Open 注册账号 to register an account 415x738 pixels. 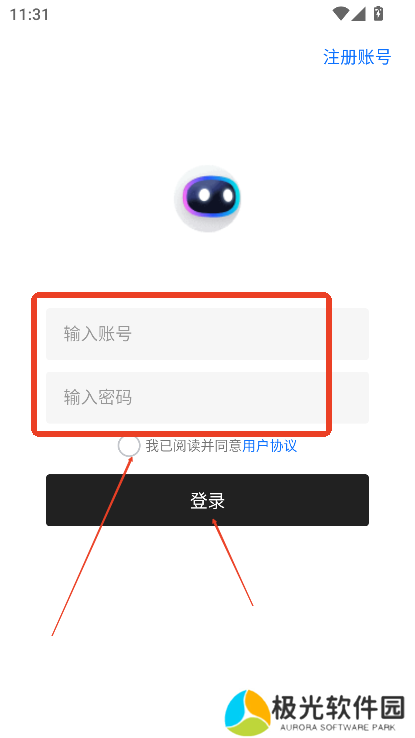tap(357, 57)
